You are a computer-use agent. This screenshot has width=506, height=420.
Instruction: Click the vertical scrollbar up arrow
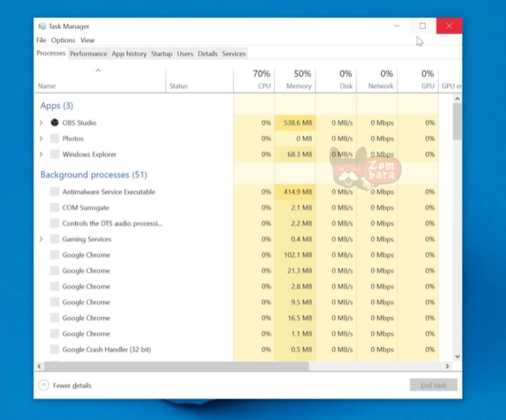tap(457, 98)
